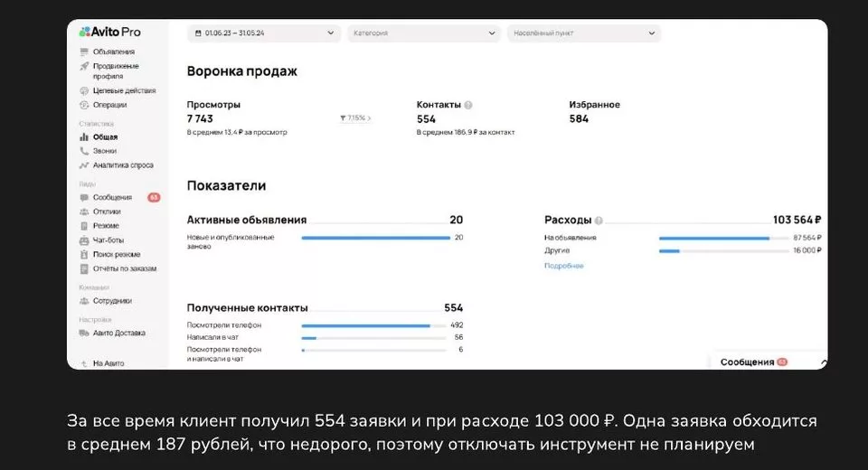Click the Расходы total 103 564 ₽

pyautogui.click(x=797, y=220)
